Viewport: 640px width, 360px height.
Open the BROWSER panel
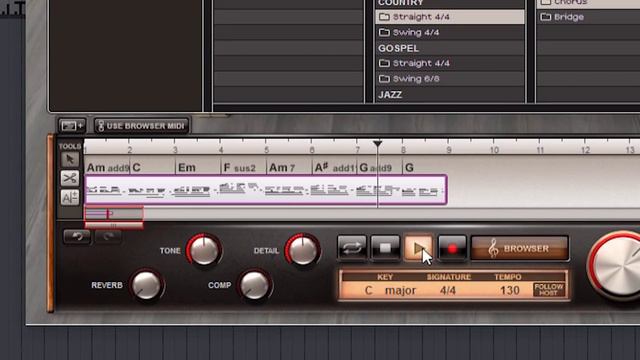[520, 248]
